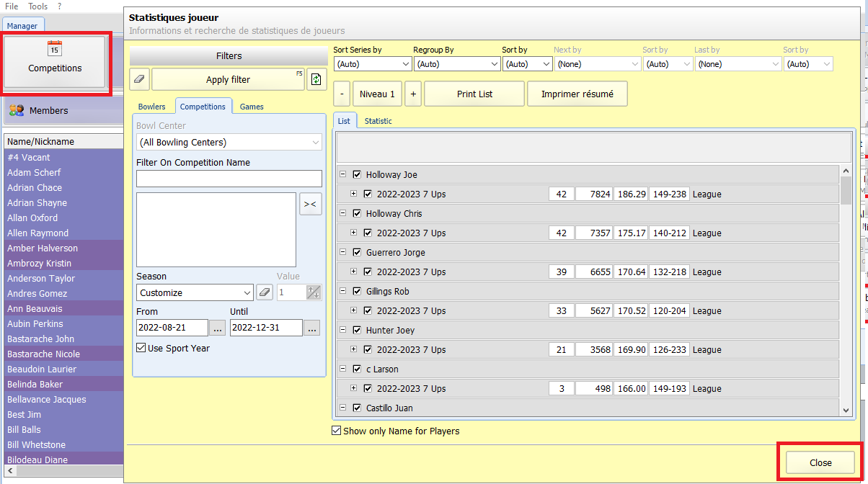Uncheck the Castillo Juan checkbox
This screenshot has width=868, height=484.
(x=357, y=408)
